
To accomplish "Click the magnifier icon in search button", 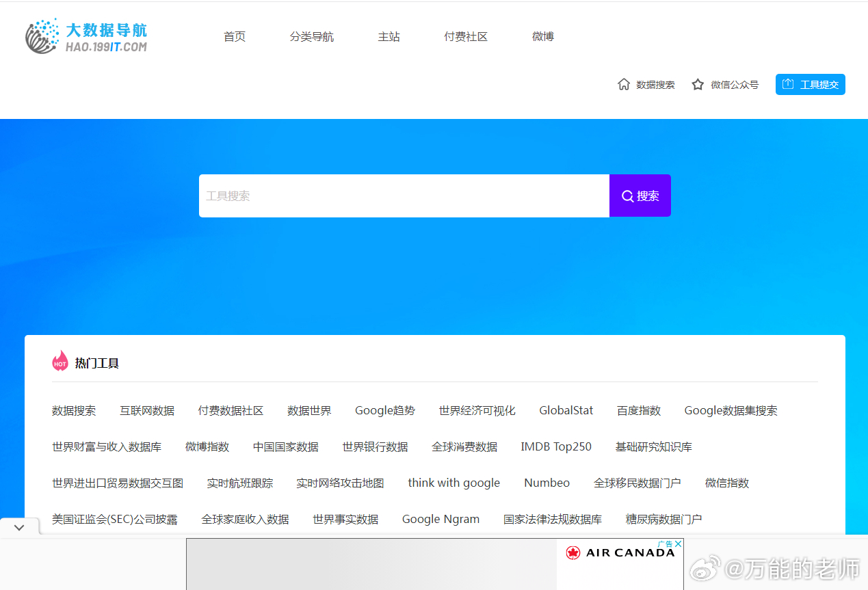I will click(627, 196).
